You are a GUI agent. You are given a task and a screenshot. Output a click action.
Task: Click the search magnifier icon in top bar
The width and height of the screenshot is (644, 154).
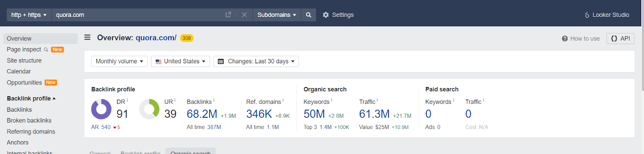tap(308, 15)
